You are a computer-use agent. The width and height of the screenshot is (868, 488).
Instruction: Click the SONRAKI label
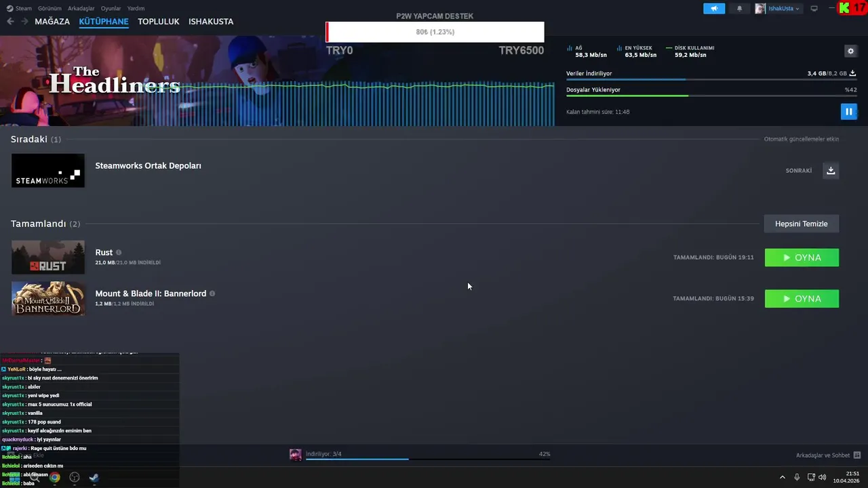tap(798, 171)
